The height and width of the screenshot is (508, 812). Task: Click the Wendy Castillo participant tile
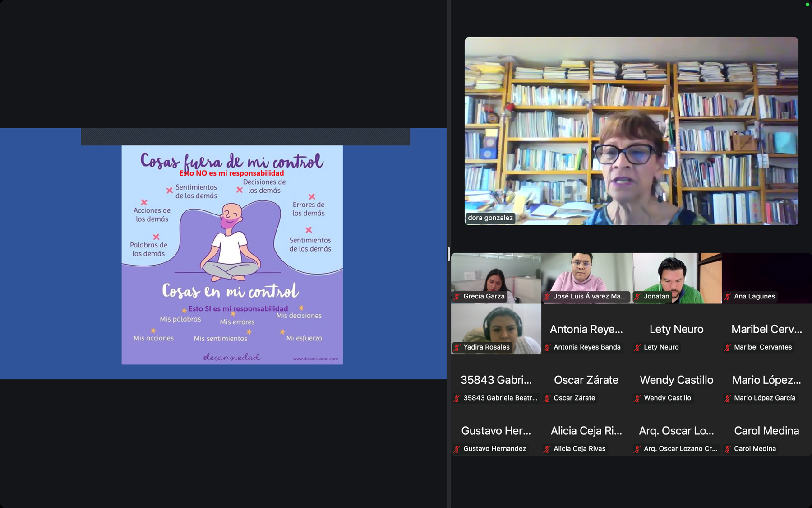676,380
